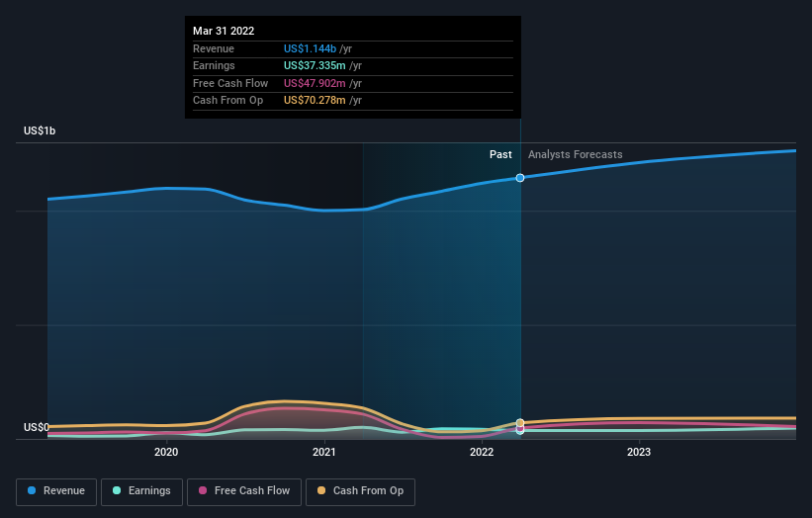Viewport: 812px width, 518px height.
Task: Click the US$0 y-axis label
Action: 37,427
